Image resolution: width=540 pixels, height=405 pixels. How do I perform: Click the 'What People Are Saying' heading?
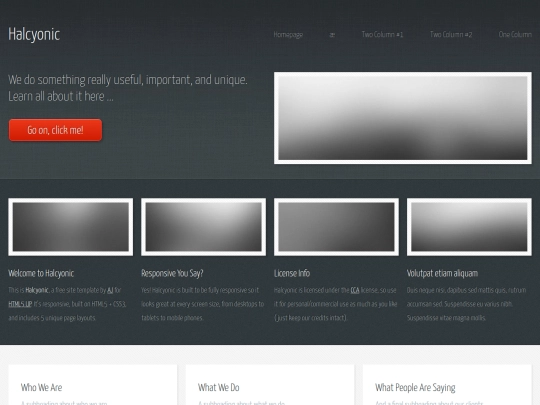(x=415, y=388)
